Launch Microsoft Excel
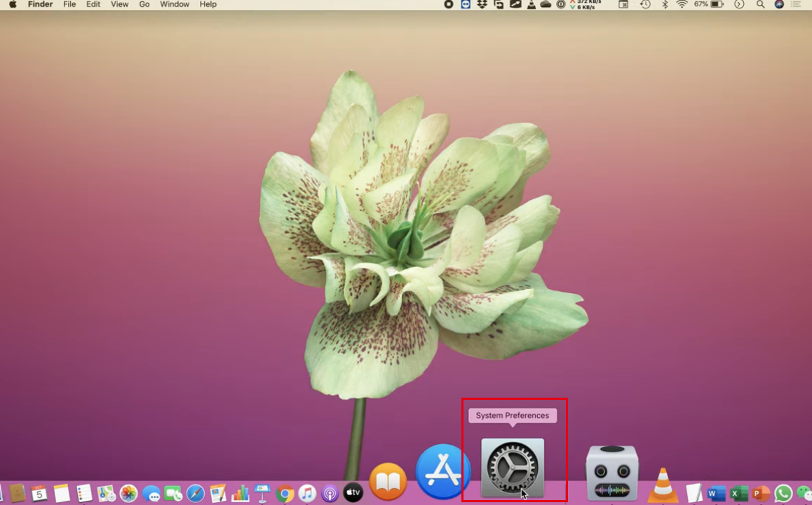 pyautogui.click(x=738, y=493)
